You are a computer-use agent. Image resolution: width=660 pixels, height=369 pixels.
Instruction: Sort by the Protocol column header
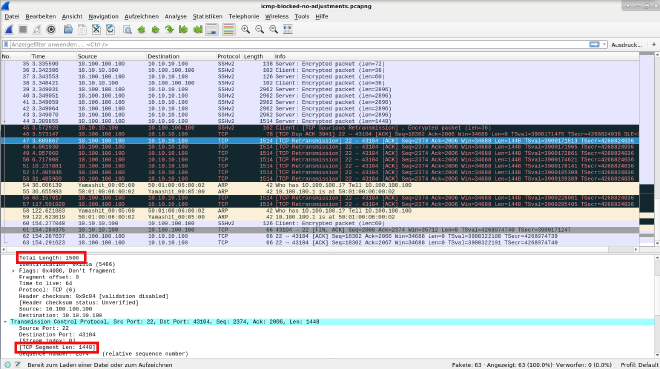[229, 56]
